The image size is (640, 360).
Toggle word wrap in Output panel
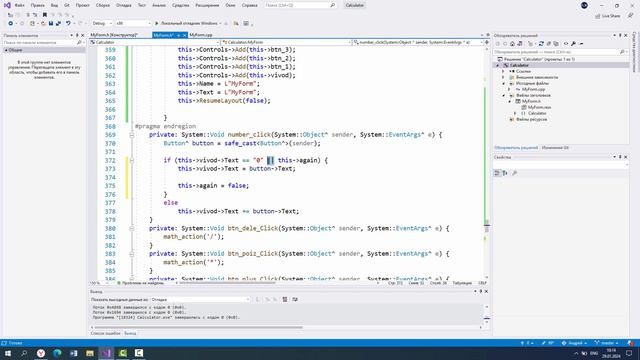[295, 300]
